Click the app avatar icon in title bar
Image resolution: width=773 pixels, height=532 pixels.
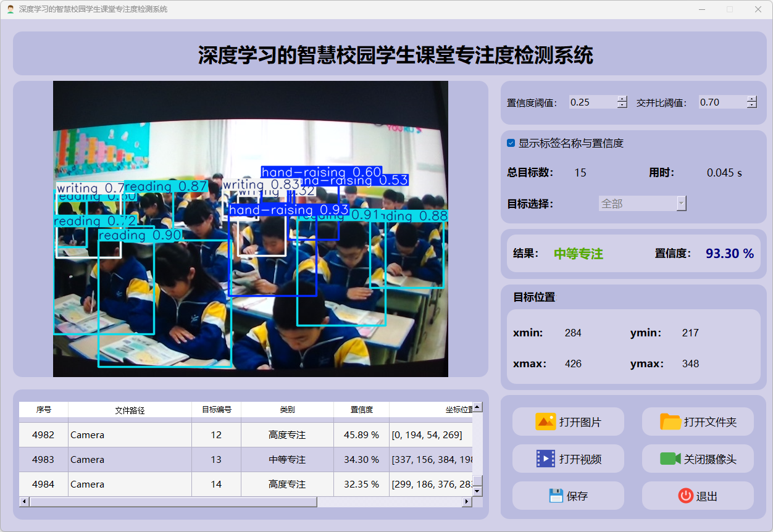(10, 9)
